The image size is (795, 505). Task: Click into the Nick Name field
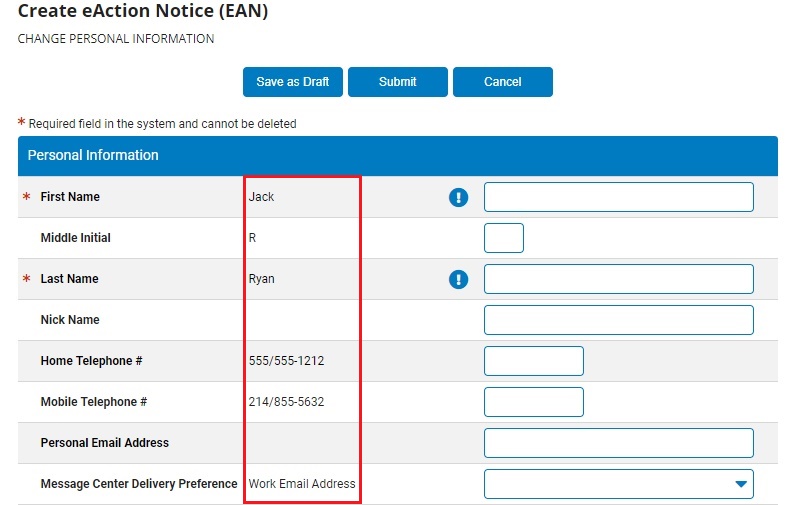click(x=618, y=320)
